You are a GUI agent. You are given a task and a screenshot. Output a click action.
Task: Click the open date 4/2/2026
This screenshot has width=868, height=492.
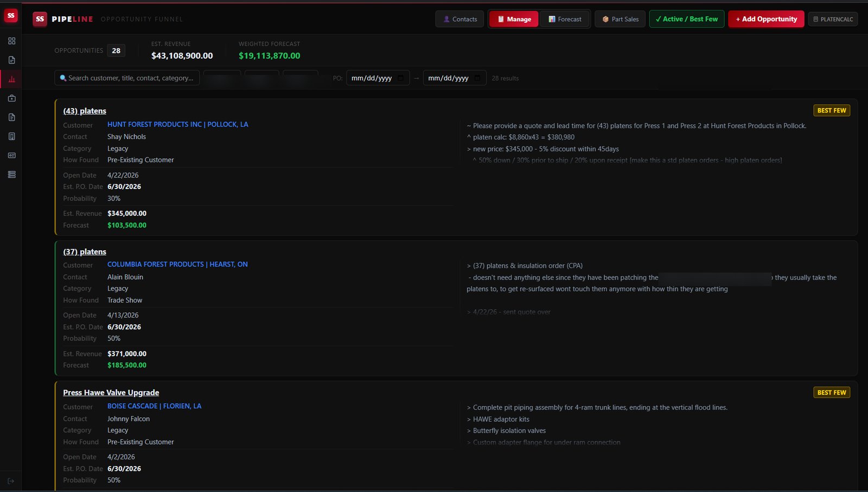click(121, 457)
